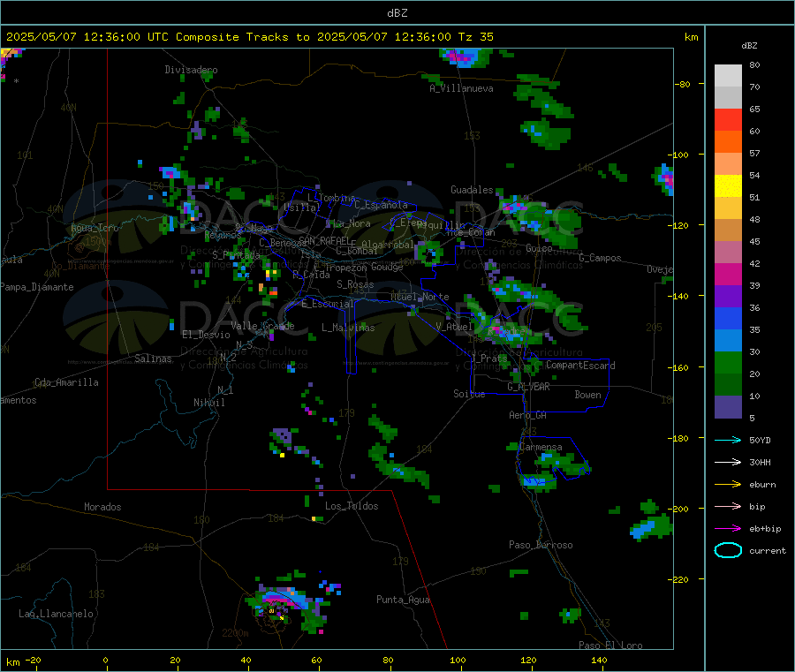This screenshot has height=672, width=795.
Task: Click the 'Los_Toldos' map label
Action: click(352, 506)
